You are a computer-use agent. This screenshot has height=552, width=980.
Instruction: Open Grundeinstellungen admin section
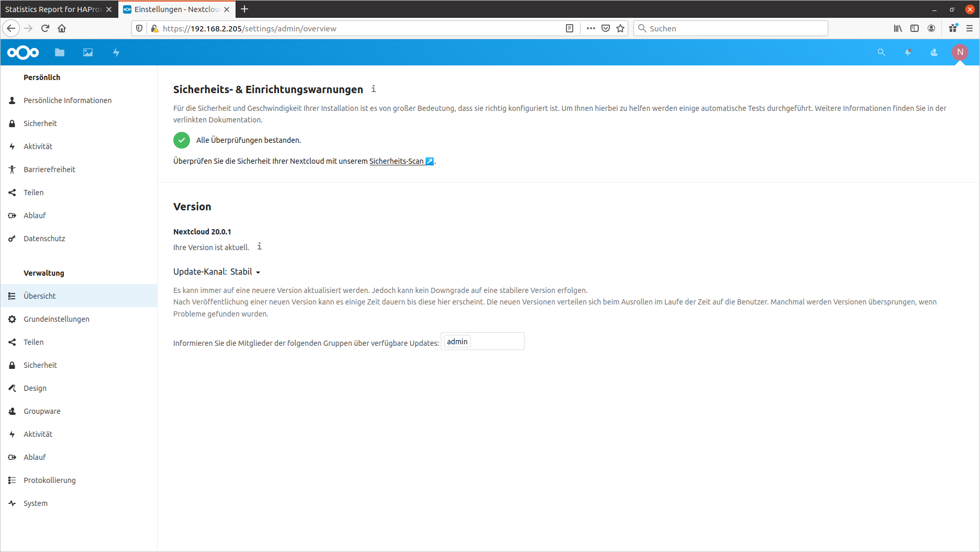click(x=79, y=319)
